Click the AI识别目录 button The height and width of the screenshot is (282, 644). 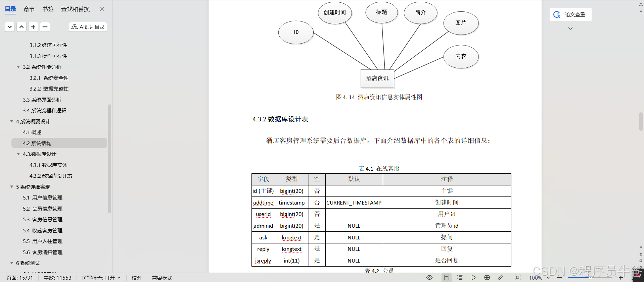88,27
